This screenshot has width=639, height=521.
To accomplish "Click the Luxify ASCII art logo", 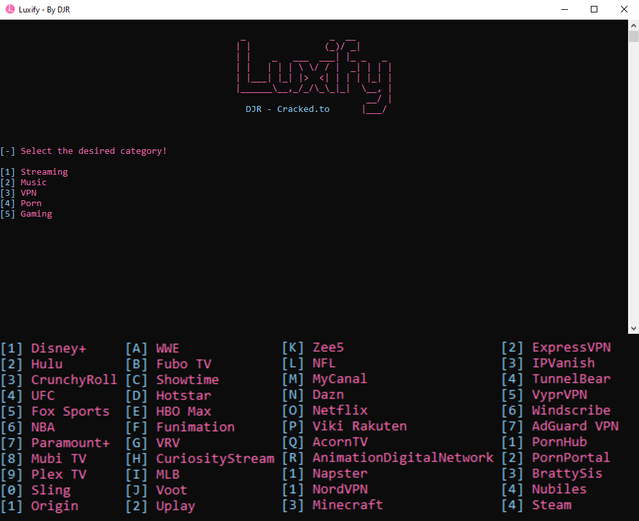I will [x=314, y=77].
